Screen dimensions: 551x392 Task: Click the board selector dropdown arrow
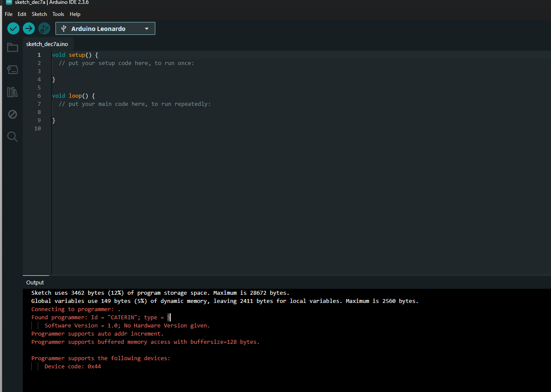tap(147, 29)
